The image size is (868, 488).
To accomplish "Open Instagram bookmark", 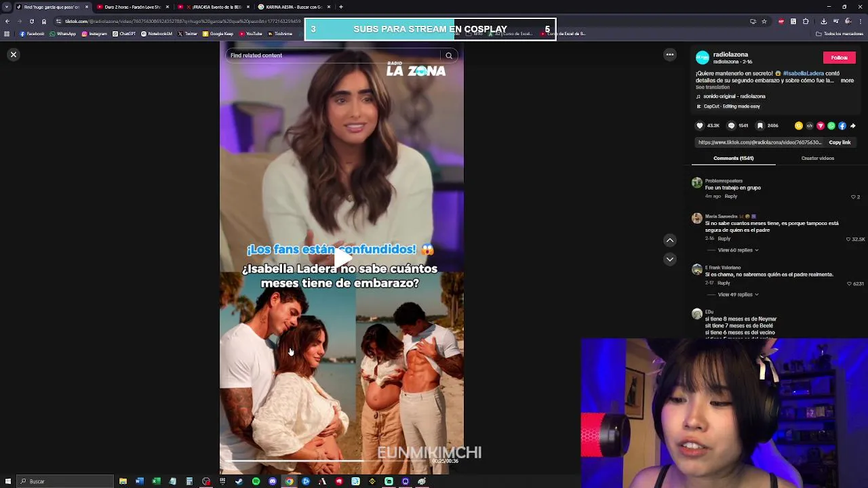I will (x=94, y=34).
